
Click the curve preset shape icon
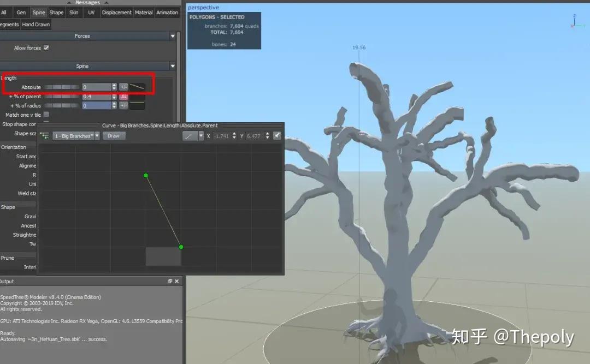click(x=190, y=136)
